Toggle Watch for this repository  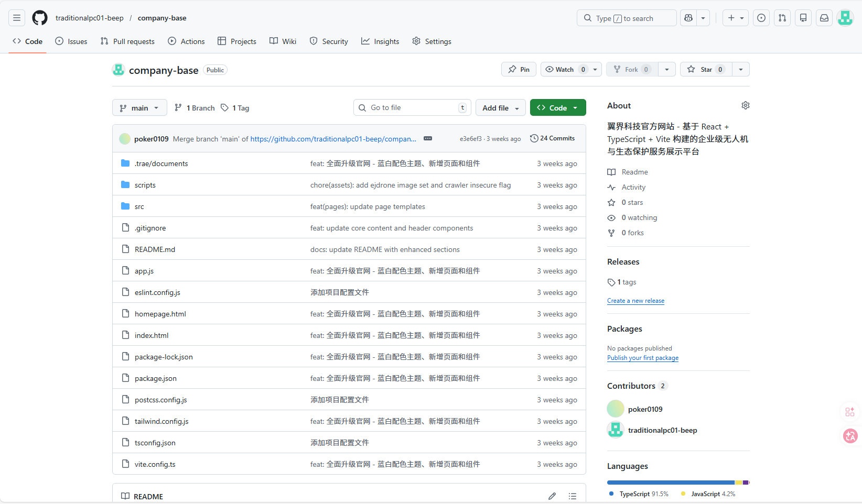tap(565, 70)
